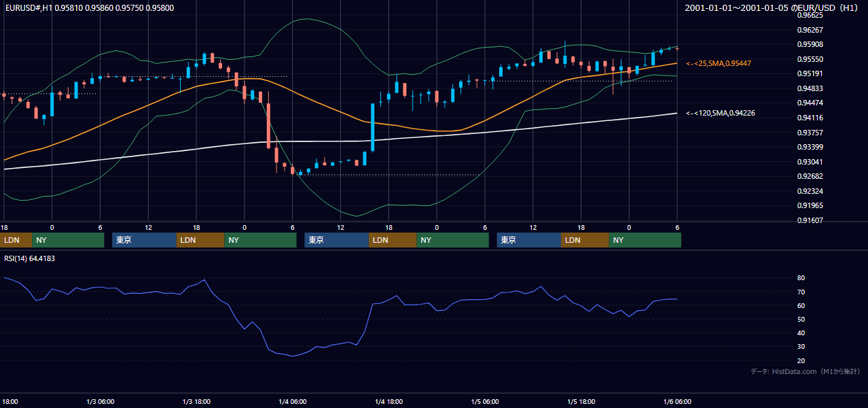Viewport: 868px width, 408px height.
Task: Click the 1/6 06:00 date label
Action: coord(677,401)
